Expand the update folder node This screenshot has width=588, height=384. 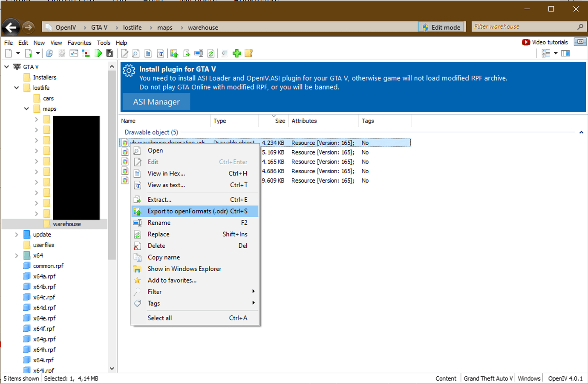pos(17,235)
